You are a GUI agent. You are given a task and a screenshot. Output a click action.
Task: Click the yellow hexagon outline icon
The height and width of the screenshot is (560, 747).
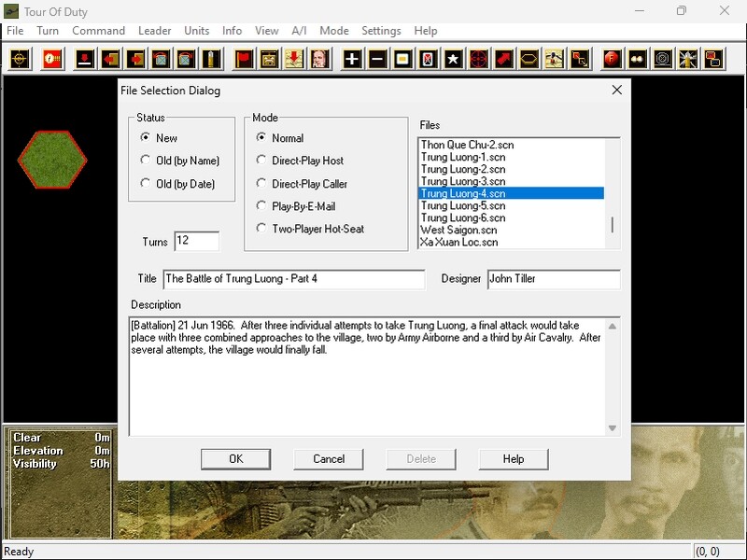pyautogui.click(x=529, y=60)
